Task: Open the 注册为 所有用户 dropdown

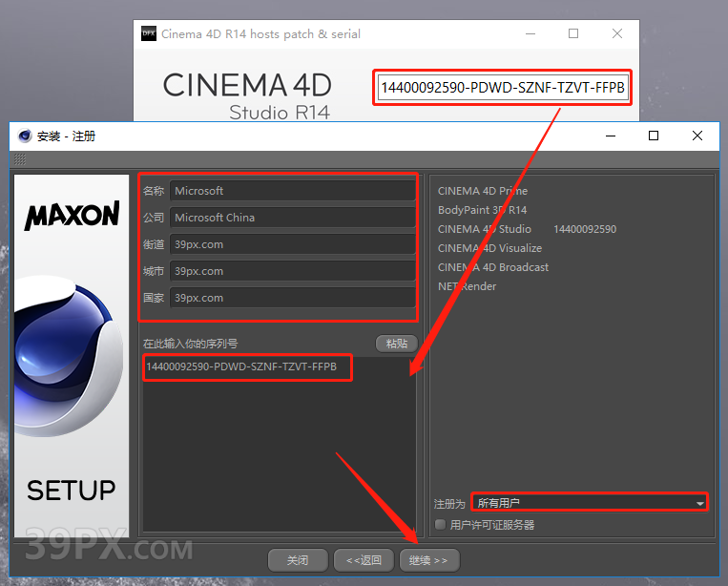Action: click(x=590, y=502)
